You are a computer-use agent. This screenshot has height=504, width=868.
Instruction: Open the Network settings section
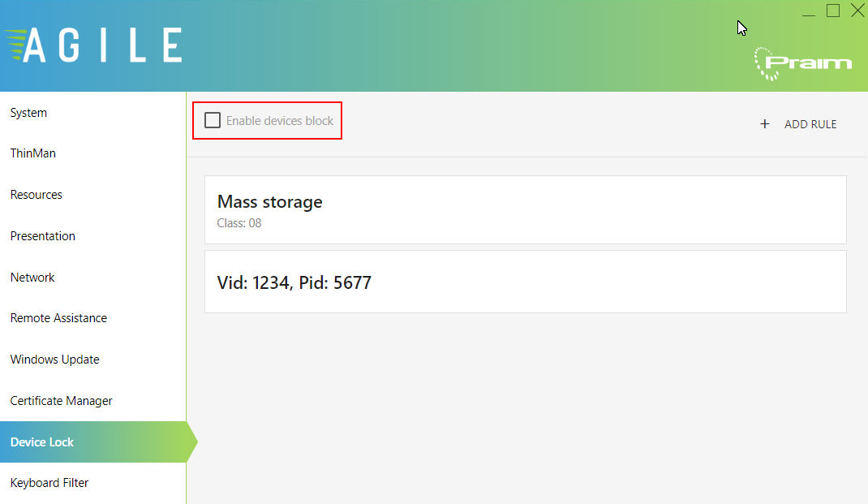pos(32,277)
